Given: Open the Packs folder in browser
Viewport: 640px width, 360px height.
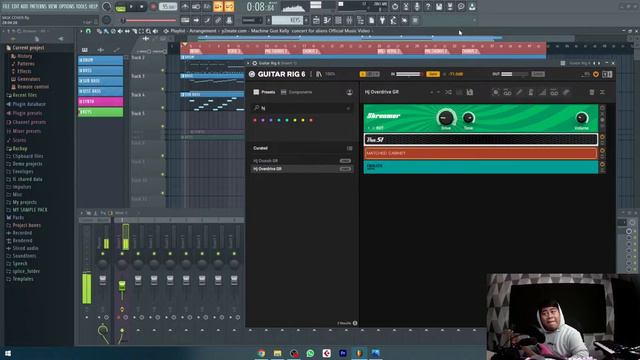Looking at the screenshot, I should click(18, 218).
